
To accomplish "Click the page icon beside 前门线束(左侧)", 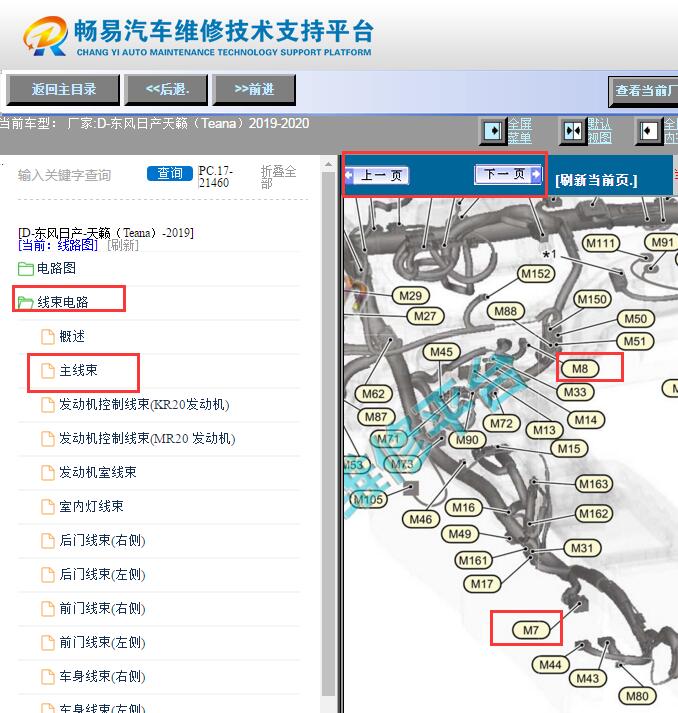I will 48,643.
